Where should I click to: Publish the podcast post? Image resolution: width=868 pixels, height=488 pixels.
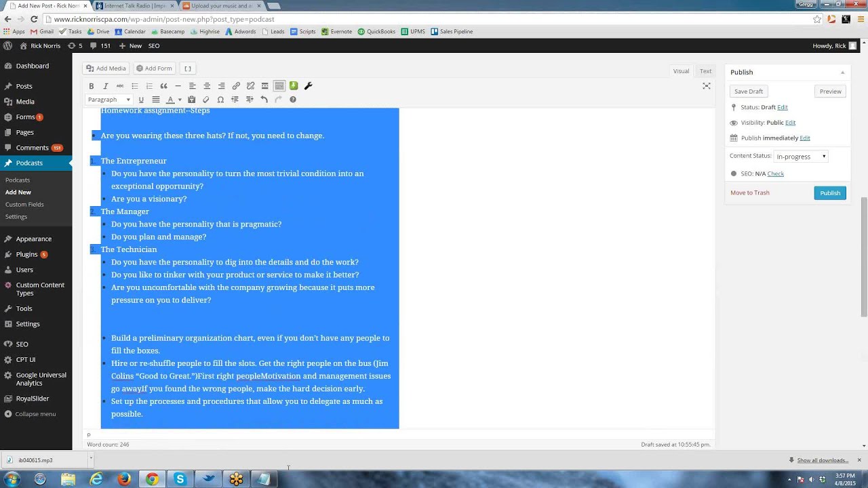pyautogui.click(x=830, y=193)
